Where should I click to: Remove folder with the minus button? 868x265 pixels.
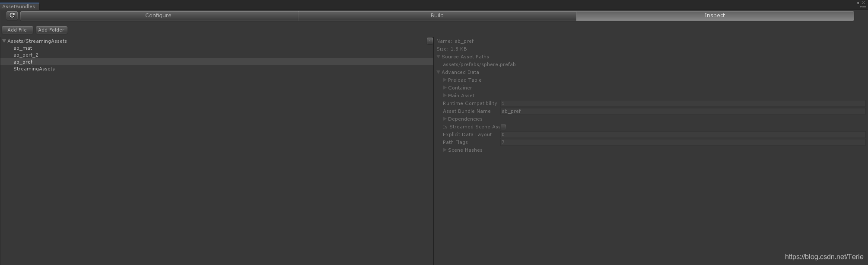click(x=429, y=41)
